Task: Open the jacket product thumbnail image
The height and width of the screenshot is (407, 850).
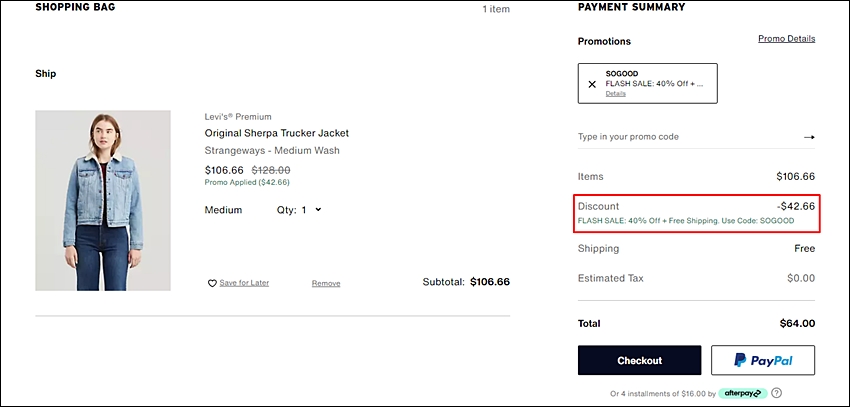Action: (103, 201)
